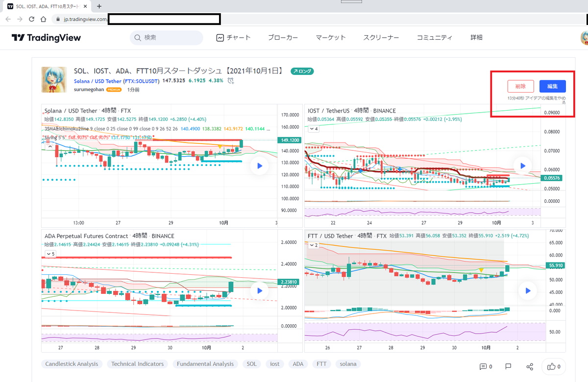Play the ADA chart replay

tap(260, 290)
